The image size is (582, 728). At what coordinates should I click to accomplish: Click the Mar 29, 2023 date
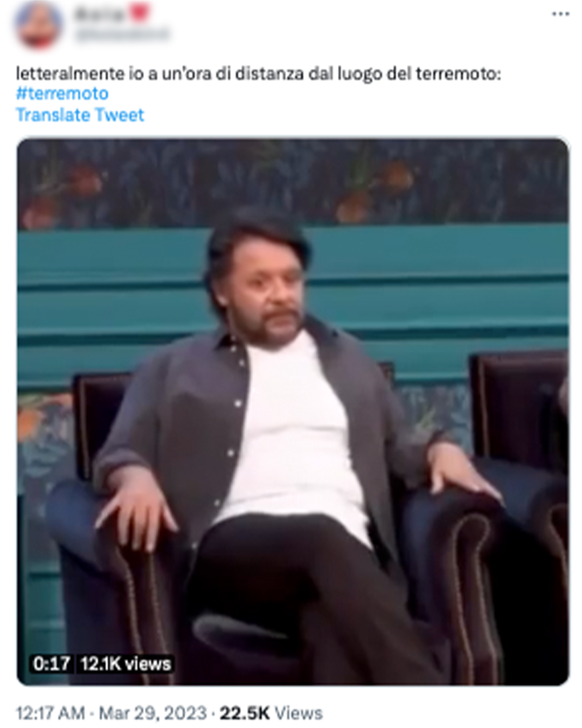pos(153,713)
